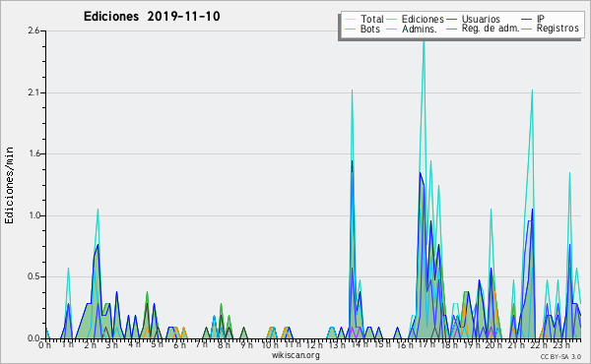Click the 22 h mark on time axis
Image resolution: width=591 pixels, height=364 pixels.
pos(538,344)
